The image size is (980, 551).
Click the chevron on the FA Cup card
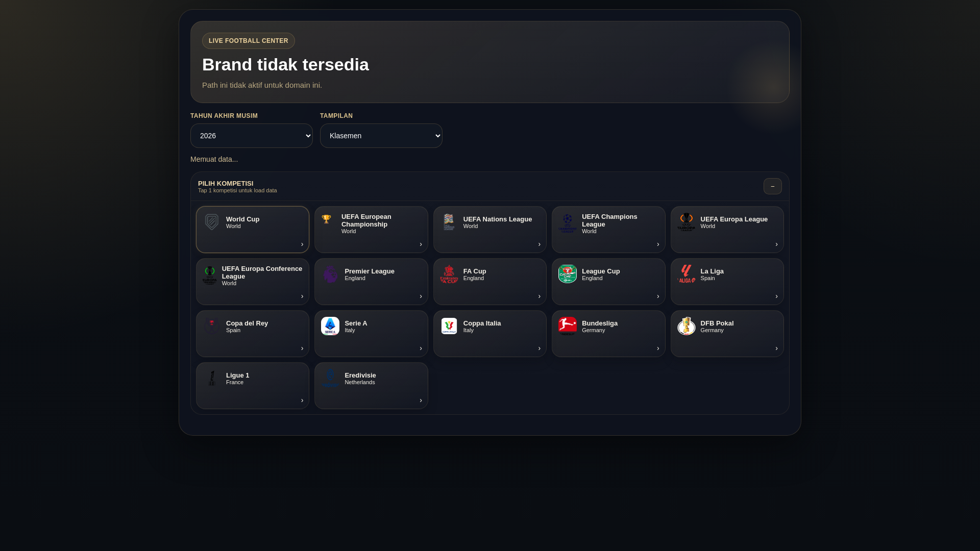[x=540, y=296]
